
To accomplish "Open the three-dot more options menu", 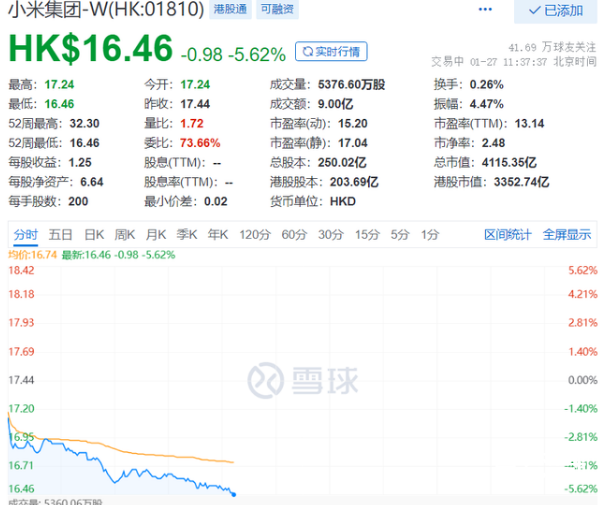I will pyautogui.click(x=485, y=9).
